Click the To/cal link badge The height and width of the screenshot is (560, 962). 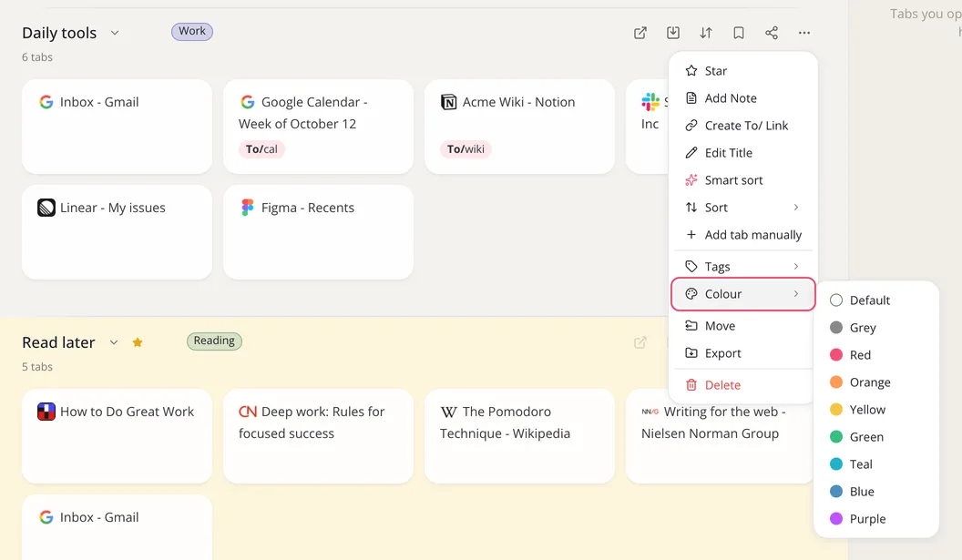[x=261, y=149]
